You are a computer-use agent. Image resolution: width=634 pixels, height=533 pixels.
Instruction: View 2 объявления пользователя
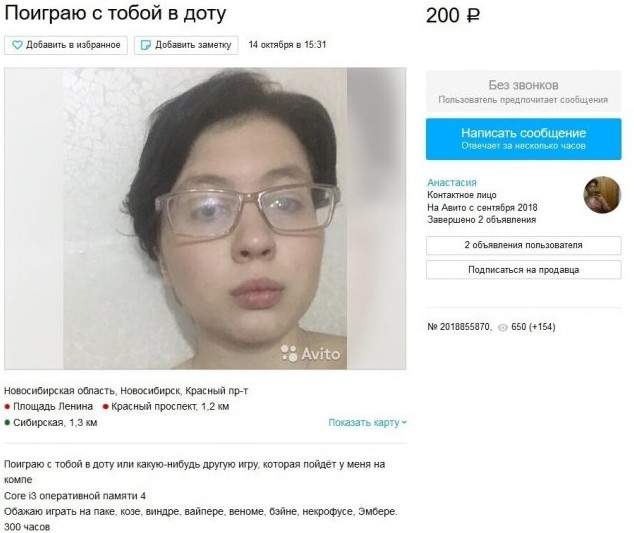[x=523, y=245]
